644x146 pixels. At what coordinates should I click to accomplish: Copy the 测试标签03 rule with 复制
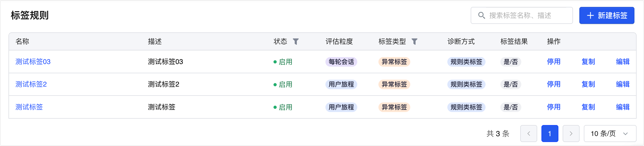pos(588,62)
